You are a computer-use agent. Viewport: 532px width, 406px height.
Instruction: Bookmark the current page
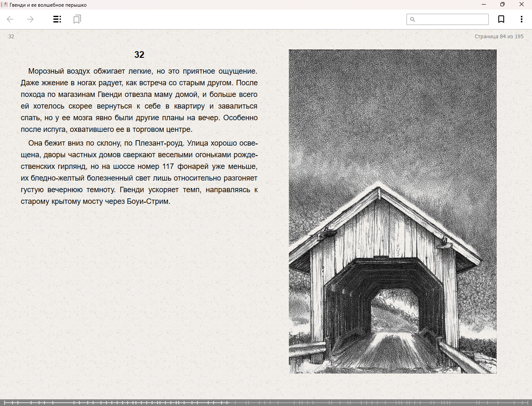pos(501,19)
